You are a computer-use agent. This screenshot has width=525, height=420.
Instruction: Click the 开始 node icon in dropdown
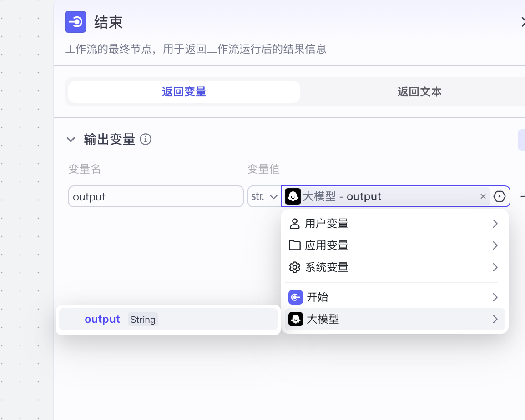(x=296, y=297)
